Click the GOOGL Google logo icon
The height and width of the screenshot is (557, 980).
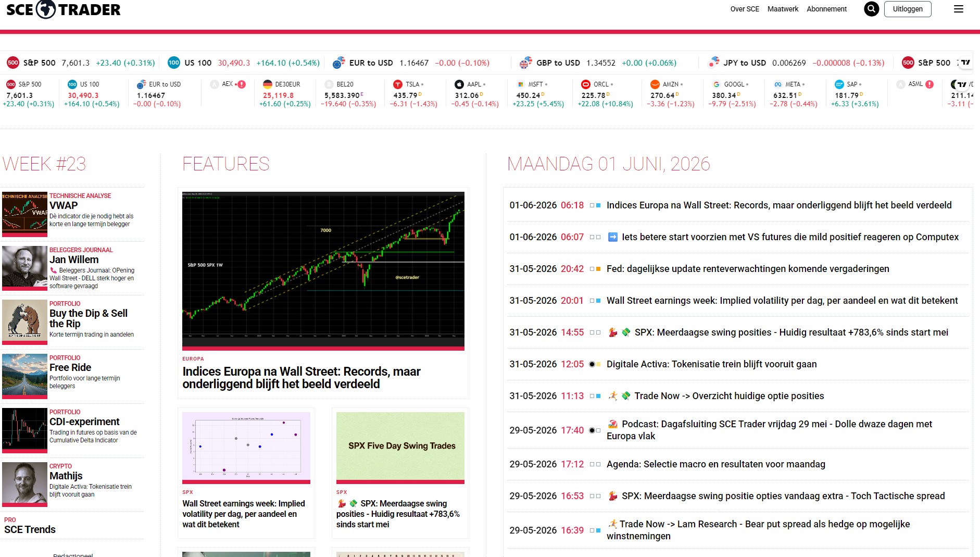click(716, 84)
